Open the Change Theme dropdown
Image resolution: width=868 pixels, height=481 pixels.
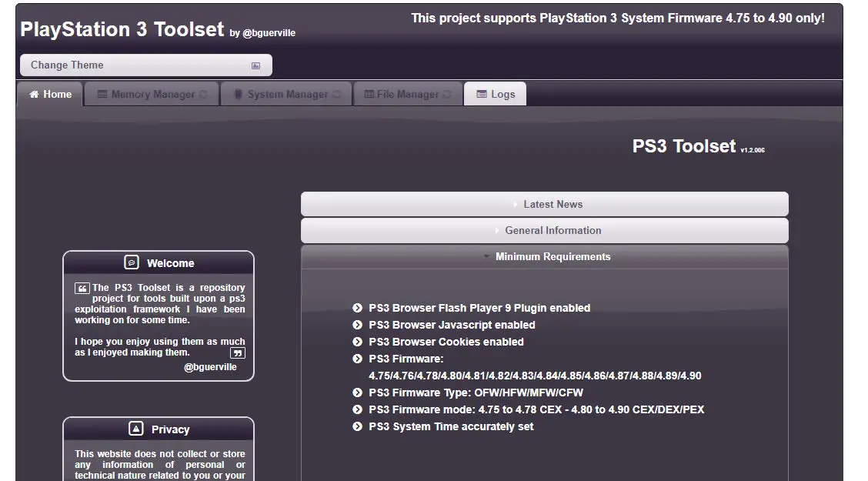click(146, 65)
